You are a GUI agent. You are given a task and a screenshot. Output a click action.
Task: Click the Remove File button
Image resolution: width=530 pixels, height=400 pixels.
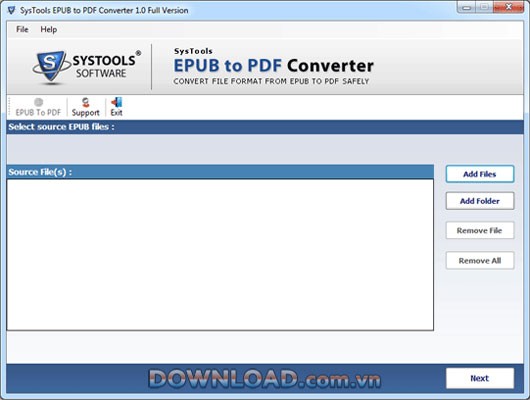[x=480, y=230]
